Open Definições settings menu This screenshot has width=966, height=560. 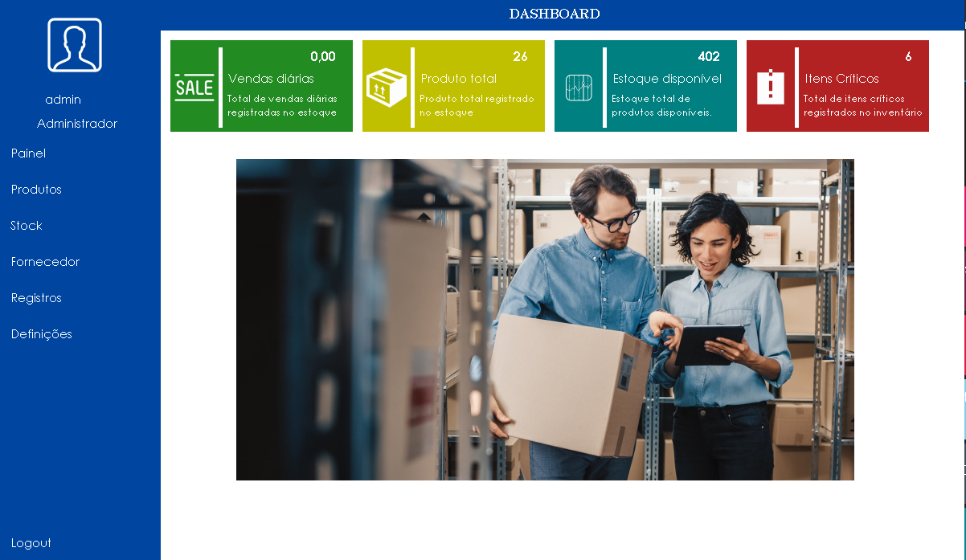click(42, 334)
